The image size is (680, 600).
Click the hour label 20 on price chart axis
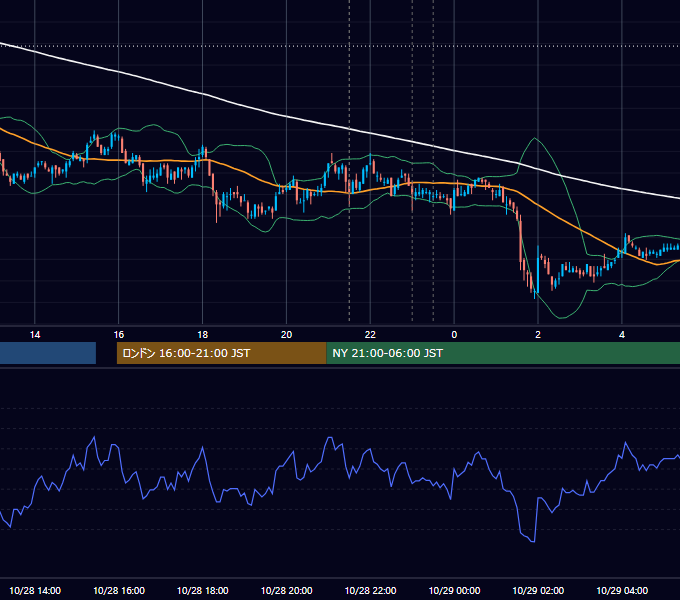click(x=286, y=335)
